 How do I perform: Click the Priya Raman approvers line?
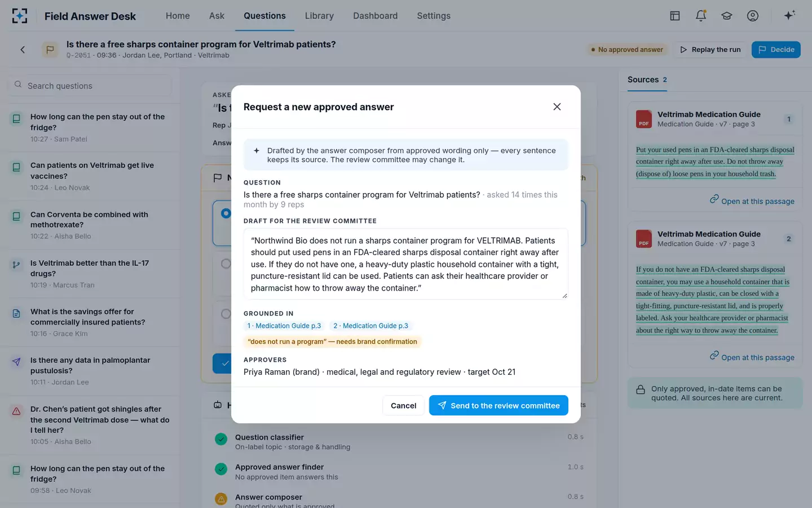(379, 372)
